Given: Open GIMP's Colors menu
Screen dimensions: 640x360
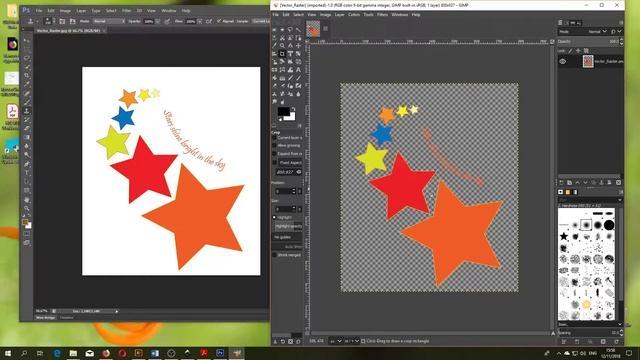Looking at the screenshot, I should click(354, 14).
